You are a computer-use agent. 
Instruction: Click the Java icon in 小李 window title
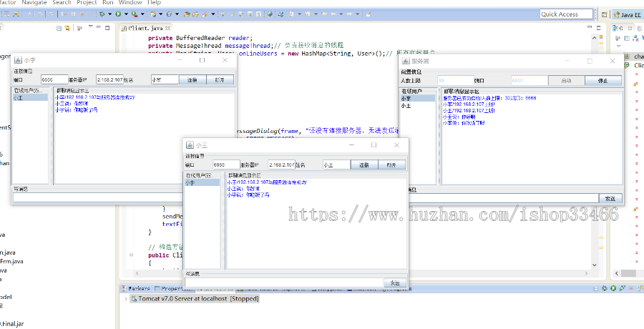pyautogui.click(x=19, y=60)
